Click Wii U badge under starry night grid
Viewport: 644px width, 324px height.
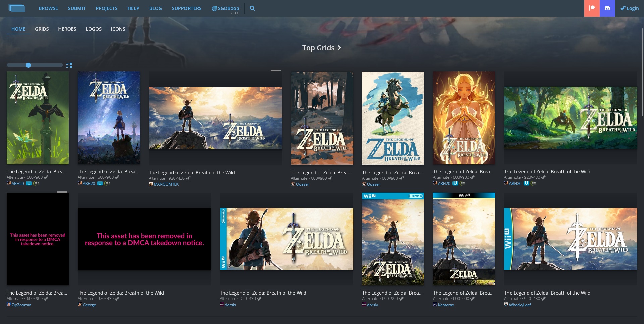coord(100,183)
